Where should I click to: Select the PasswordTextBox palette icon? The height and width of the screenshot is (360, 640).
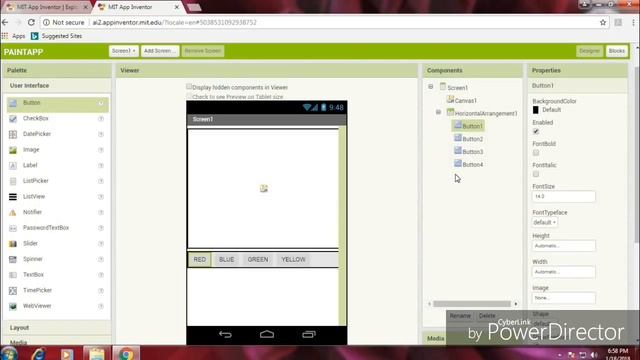[13, 228]
